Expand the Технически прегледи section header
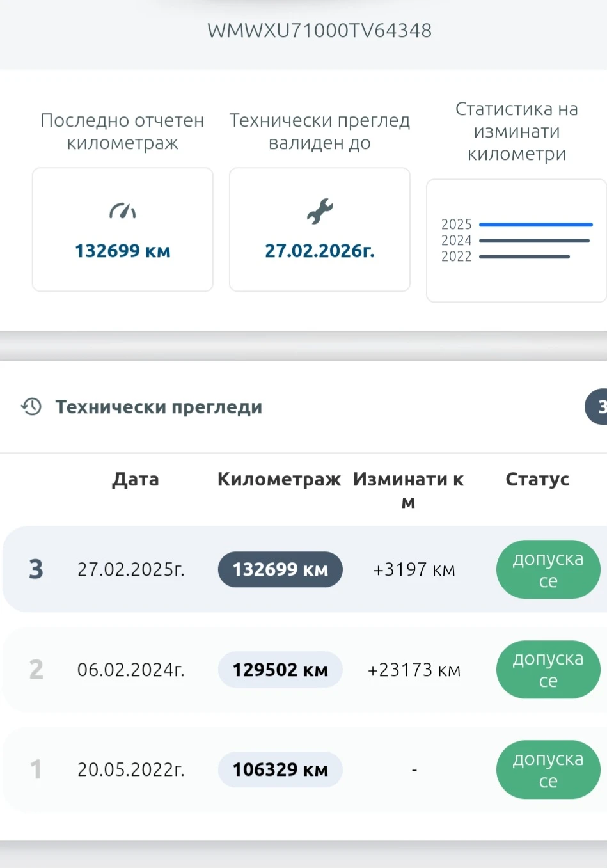607x868 pixels. (159, 407)
